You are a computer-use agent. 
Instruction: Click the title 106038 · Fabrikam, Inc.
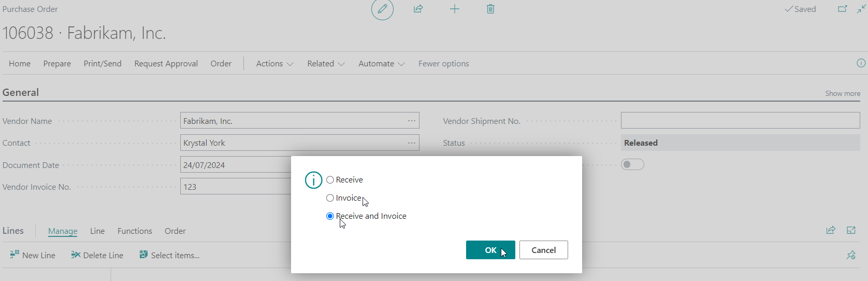84,33
